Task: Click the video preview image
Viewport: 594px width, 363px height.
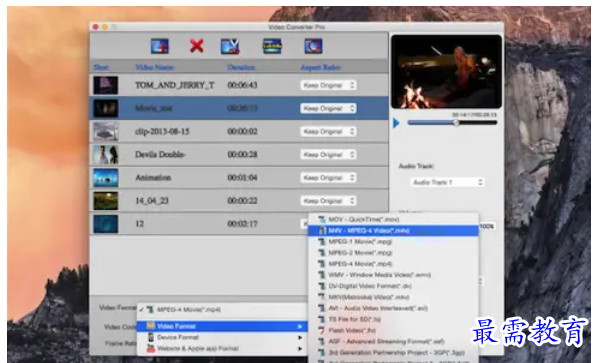Action: tap(446, 72)
